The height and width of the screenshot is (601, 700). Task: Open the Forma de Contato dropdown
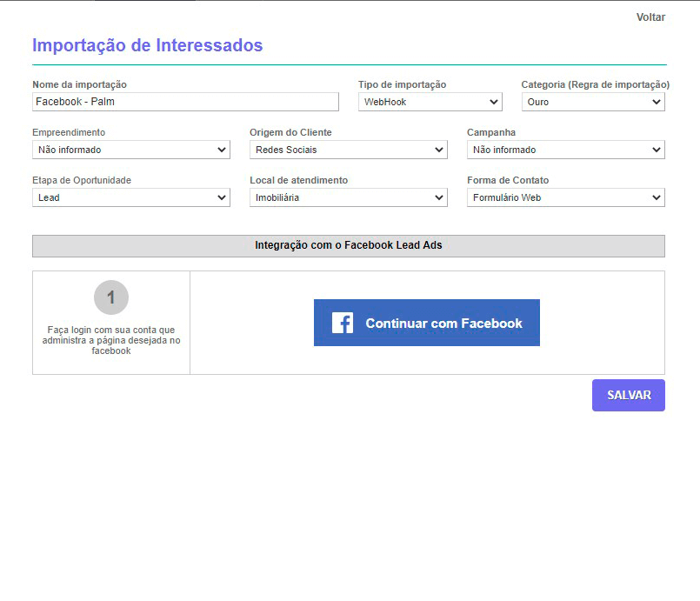[565, 197]
